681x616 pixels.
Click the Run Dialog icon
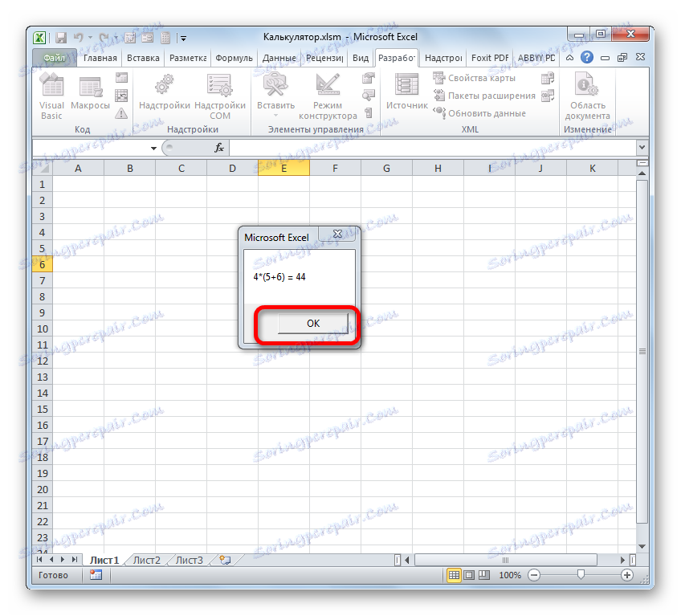coord(369,113)
